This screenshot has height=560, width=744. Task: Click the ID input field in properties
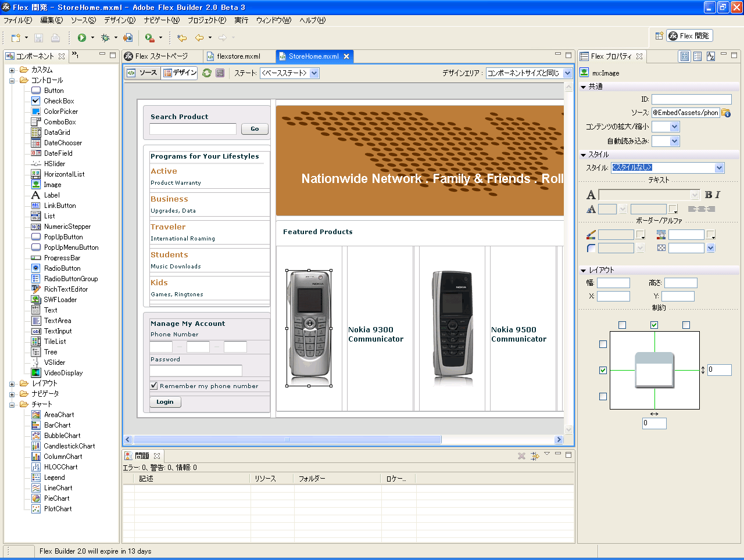tap(691, 99)
